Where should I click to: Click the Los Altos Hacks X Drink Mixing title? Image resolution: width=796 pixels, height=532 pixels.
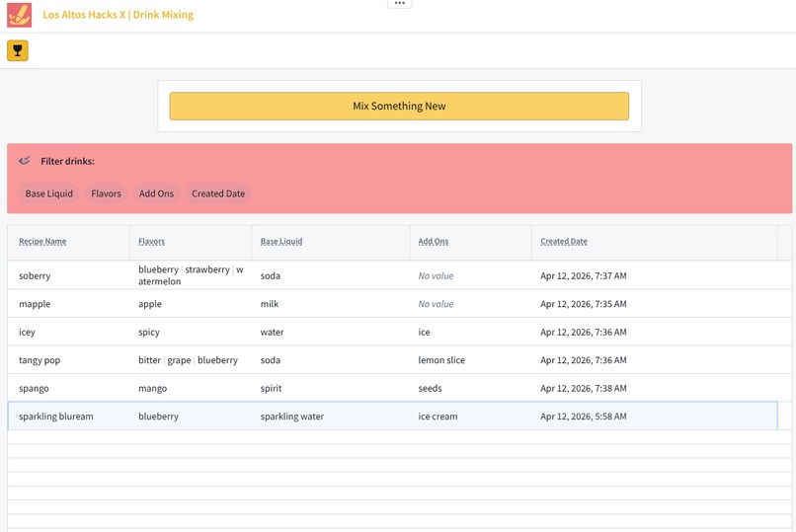(x=119, y=15)
